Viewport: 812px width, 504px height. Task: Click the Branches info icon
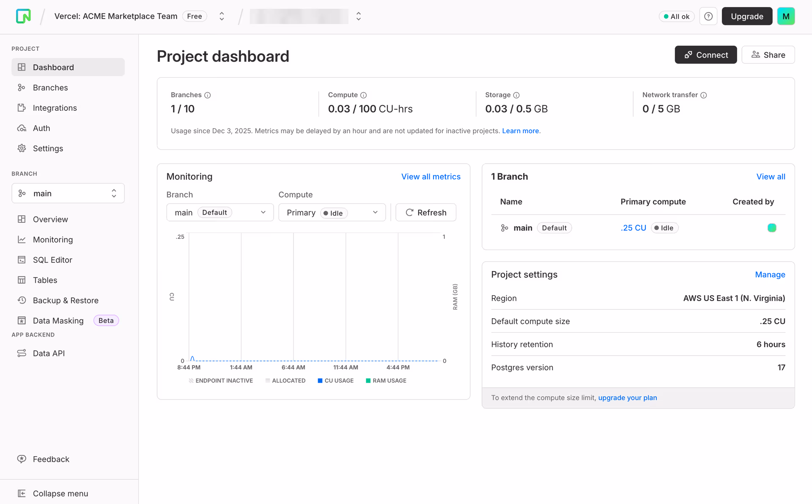tap(208, 95)
